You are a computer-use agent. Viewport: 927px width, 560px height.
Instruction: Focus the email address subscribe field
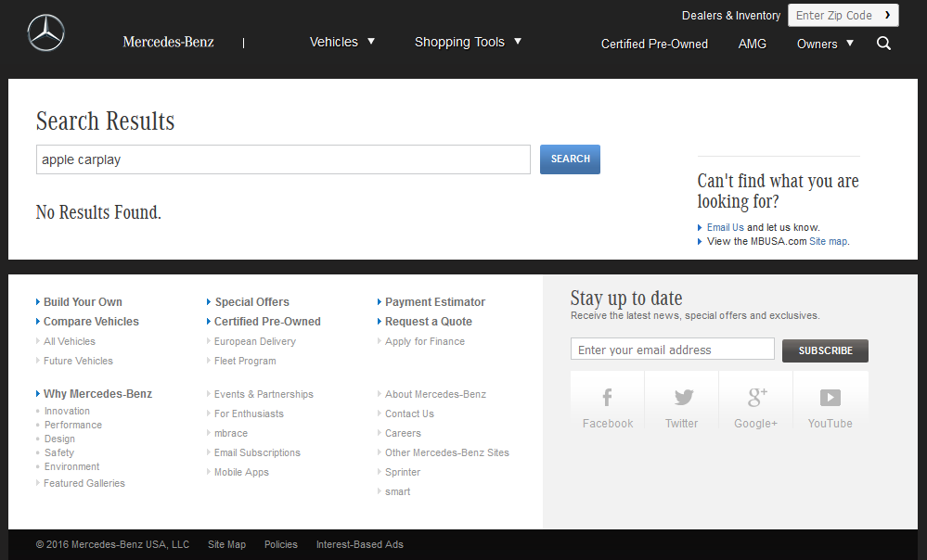(x=672, y=350)
